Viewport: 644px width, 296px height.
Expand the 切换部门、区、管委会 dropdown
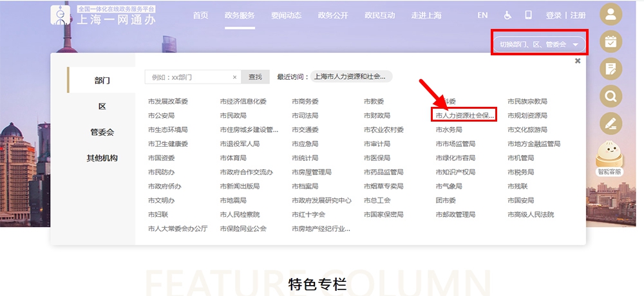click(x=539, y=44)
